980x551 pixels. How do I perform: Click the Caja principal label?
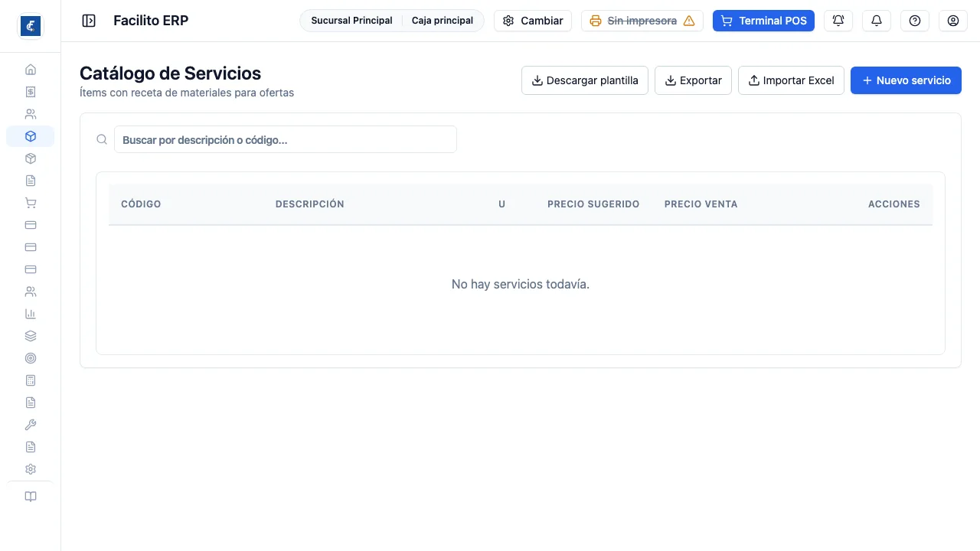tap(443, 21)
